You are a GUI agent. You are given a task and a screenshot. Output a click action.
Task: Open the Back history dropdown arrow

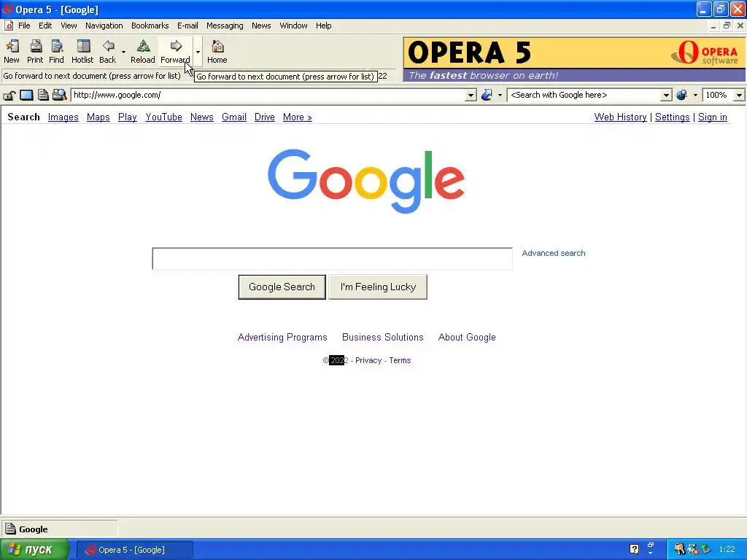[123, 52]
